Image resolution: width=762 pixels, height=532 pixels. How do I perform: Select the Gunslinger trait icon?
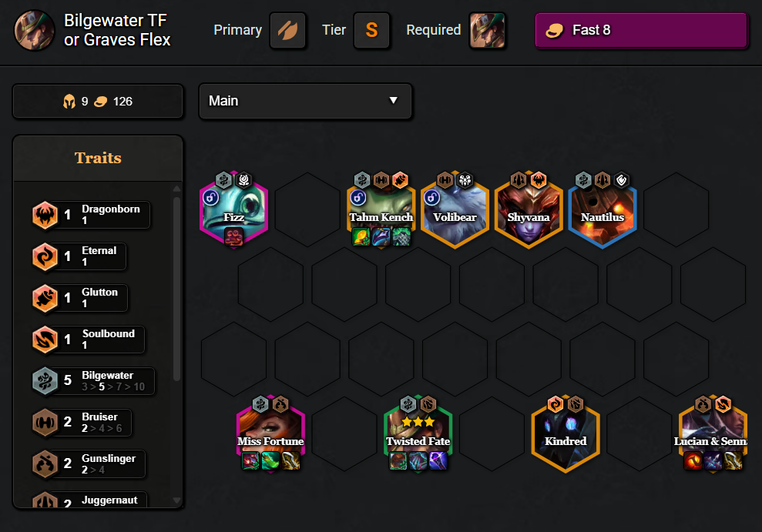[46, 464]
